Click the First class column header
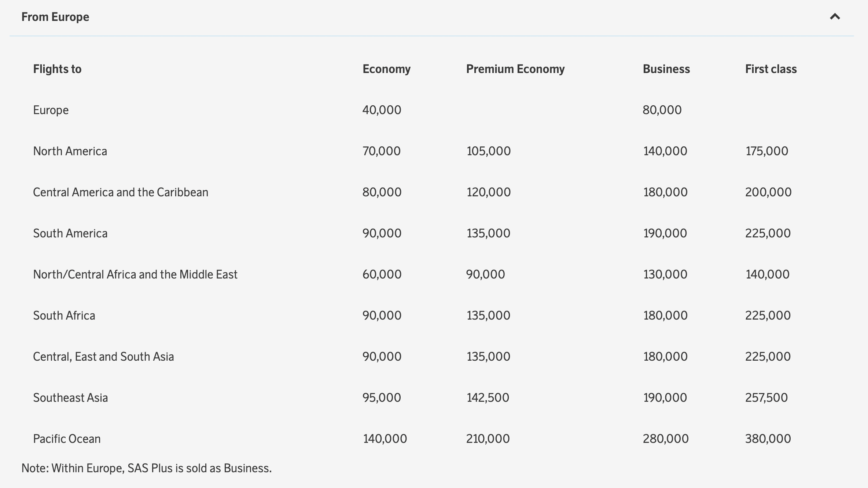The image size is (868, 488). [770, 69]
